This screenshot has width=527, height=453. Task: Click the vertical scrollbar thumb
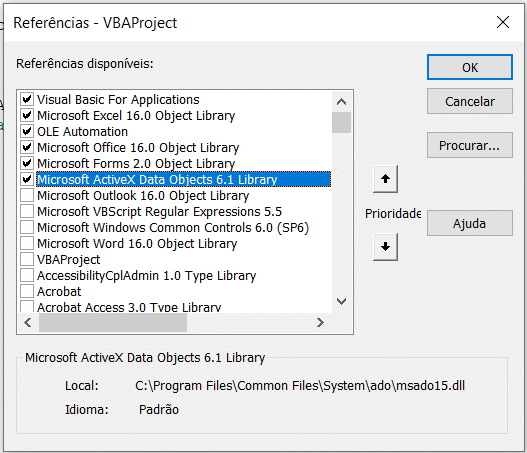341,122
